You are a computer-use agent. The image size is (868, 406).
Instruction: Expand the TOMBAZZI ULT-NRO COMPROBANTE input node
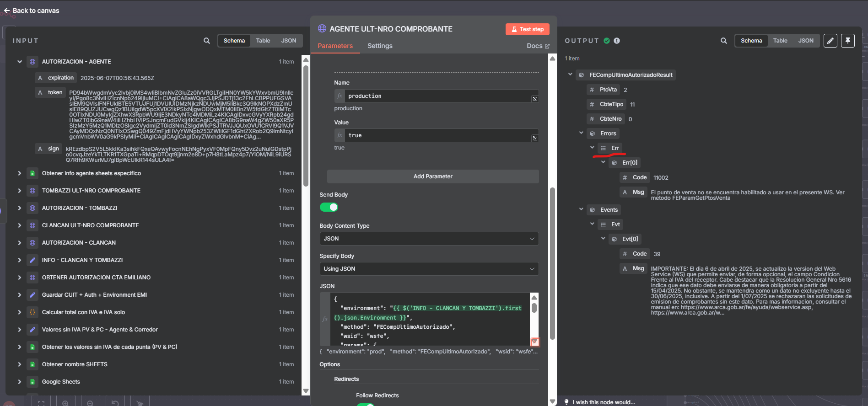point(20,191)
